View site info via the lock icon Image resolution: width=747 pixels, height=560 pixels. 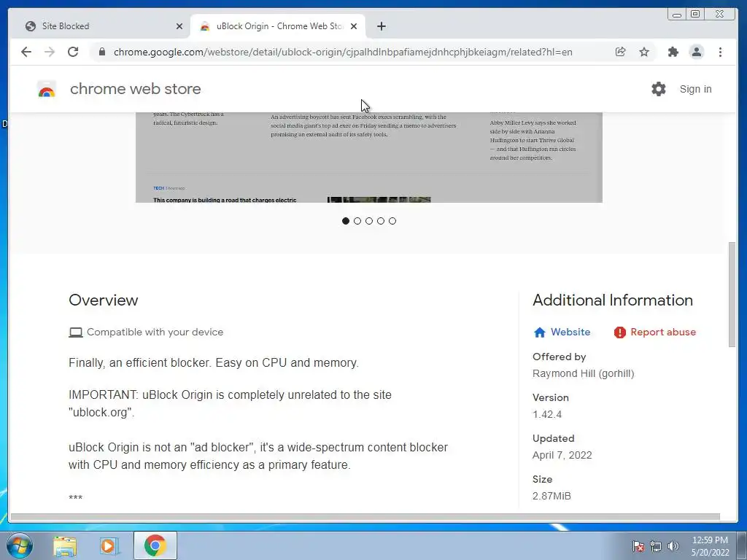coord(102,52)
